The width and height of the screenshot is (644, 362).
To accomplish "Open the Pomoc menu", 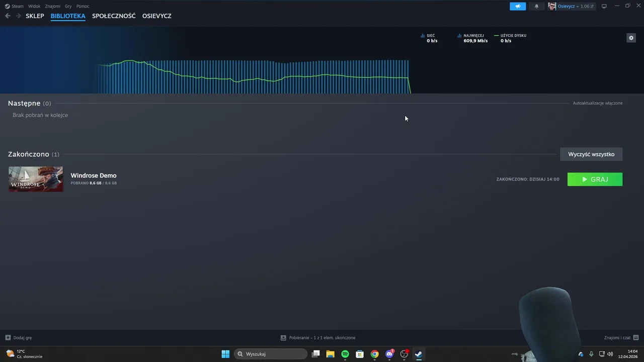I will point(83,6).
